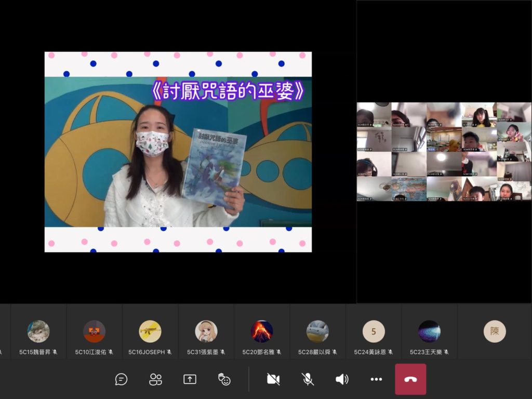Screen dimensions: 532x399
Task: Tap the galaxy avatar of 5C23王天樂
Action: click(429, 331)
